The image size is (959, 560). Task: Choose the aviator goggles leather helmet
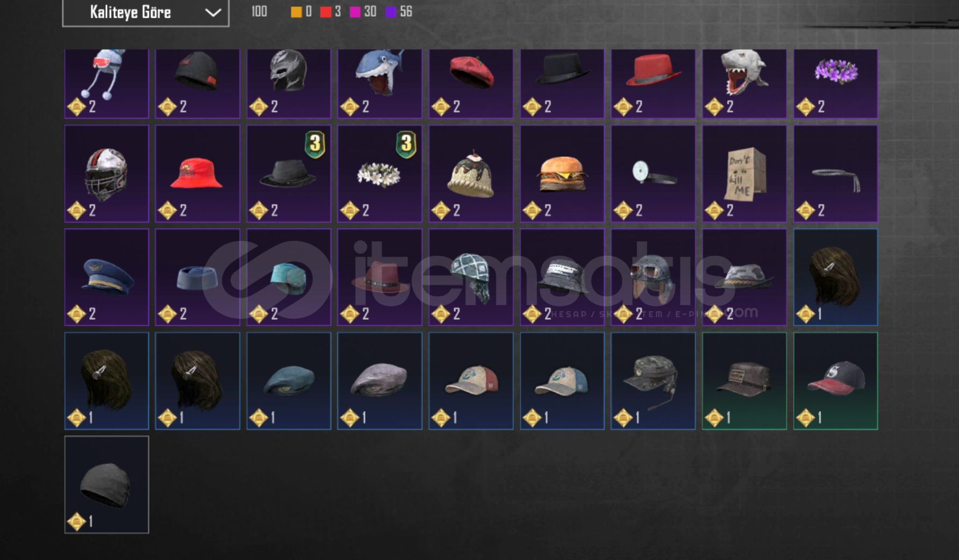(x=653, y=277)
